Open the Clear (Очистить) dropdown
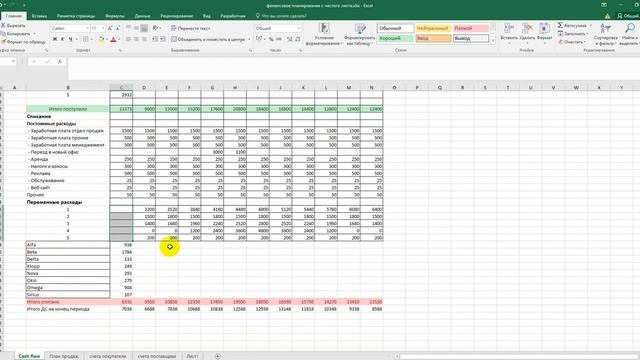The image size is (640, 360). [572, 42]
